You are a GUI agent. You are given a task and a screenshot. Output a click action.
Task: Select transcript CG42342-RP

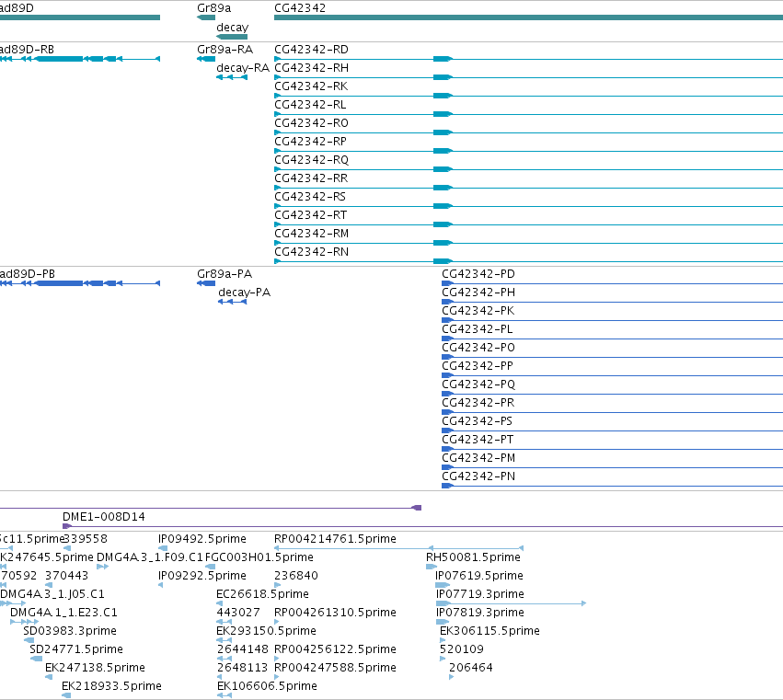click(x=310, y=142)
